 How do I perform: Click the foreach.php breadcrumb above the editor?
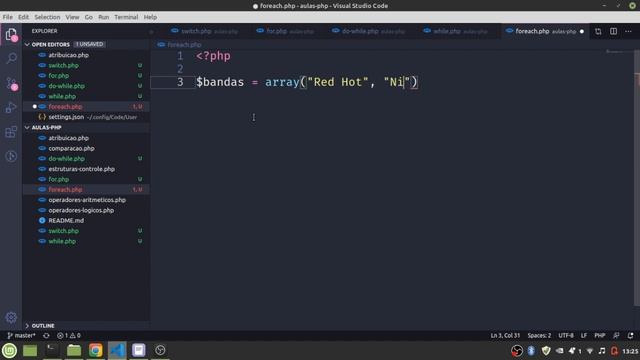(184, 44)
